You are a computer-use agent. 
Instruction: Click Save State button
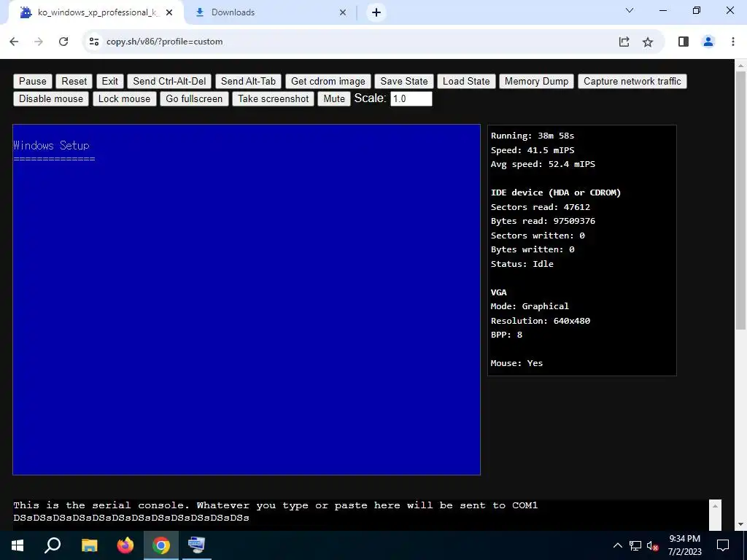pos(404,81)
